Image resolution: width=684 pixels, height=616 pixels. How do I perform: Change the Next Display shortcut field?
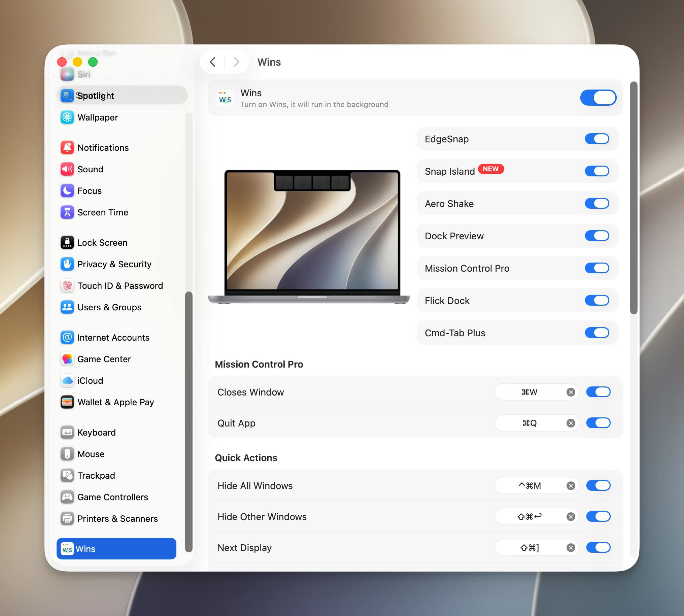pyautogui.click(x=537, y=548)
